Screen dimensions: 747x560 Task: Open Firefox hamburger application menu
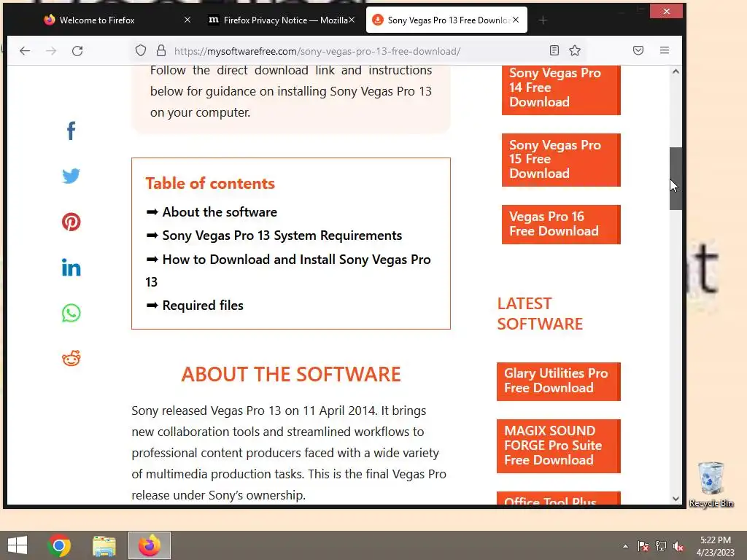[x=665, y=50]
